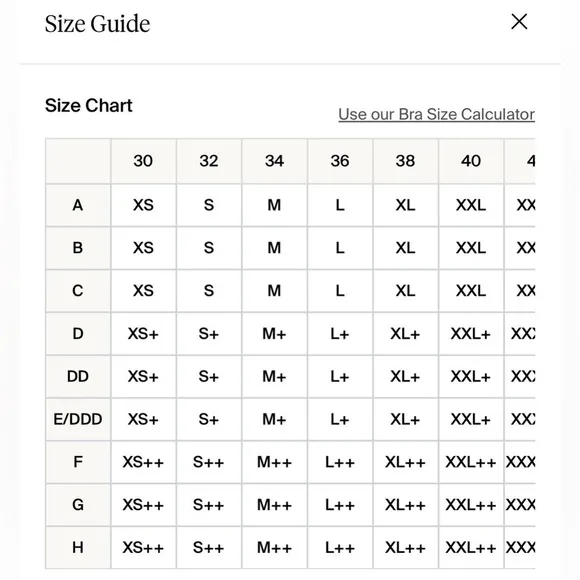Select XXL+ cell in row DD
Viewport: 580px width, 580px height.
click(x=471, y=377)
